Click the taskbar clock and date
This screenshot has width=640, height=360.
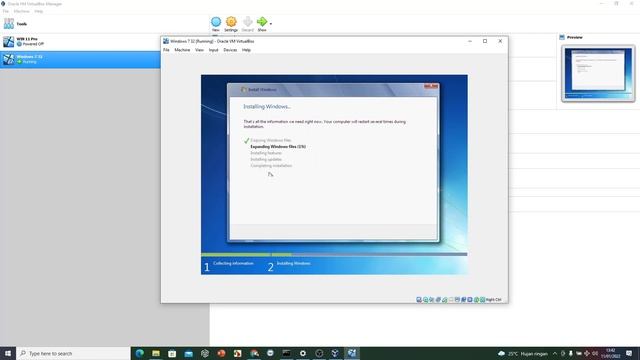611,353
